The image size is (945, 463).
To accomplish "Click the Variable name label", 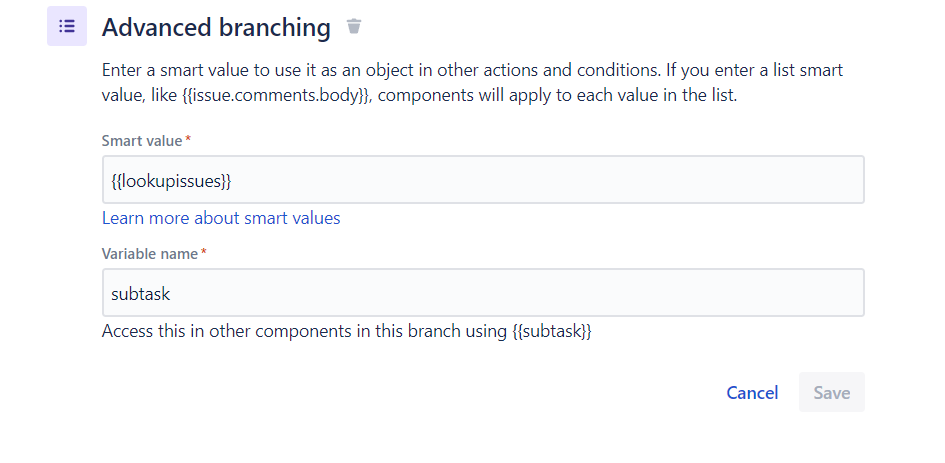I will click(x=149, y=254).
